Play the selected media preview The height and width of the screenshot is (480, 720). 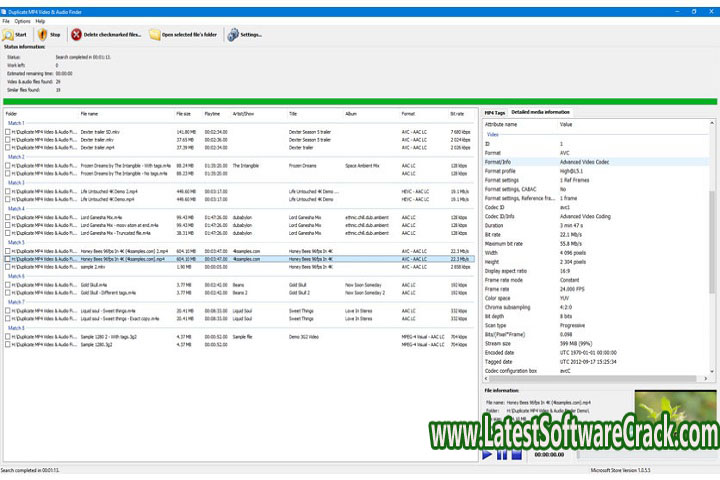coord(487,455)
